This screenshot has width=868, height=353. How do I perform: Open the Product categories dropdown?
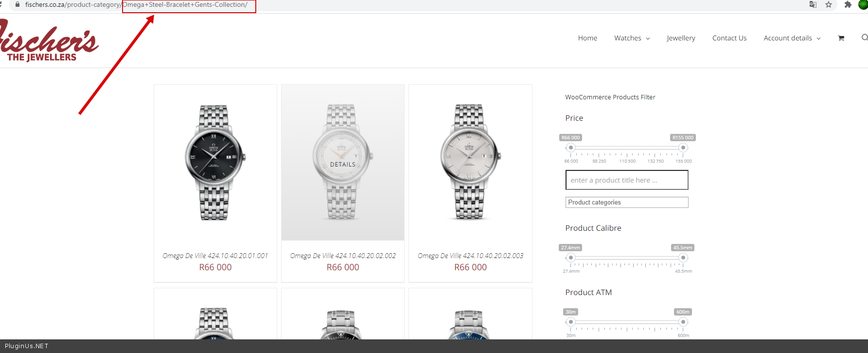[626, 202]
